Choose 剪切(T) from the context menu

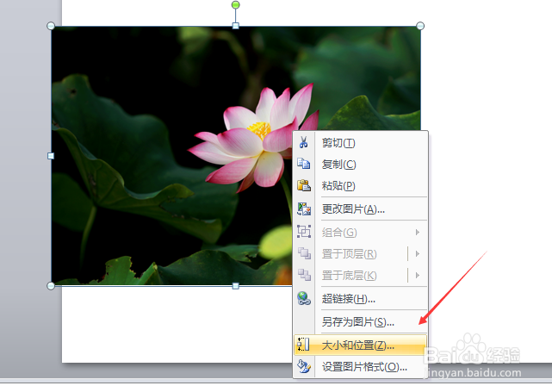coord(361,143)
